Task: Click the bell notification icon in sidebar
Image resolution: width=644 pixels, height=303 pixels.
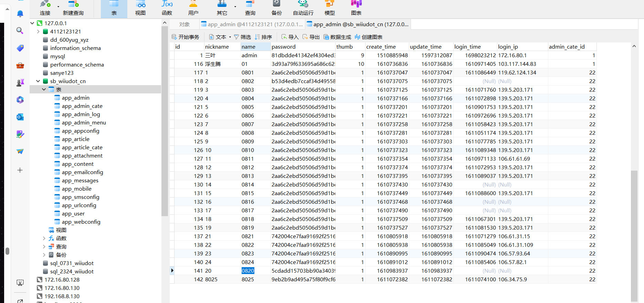Action: [x=20, y=13]
